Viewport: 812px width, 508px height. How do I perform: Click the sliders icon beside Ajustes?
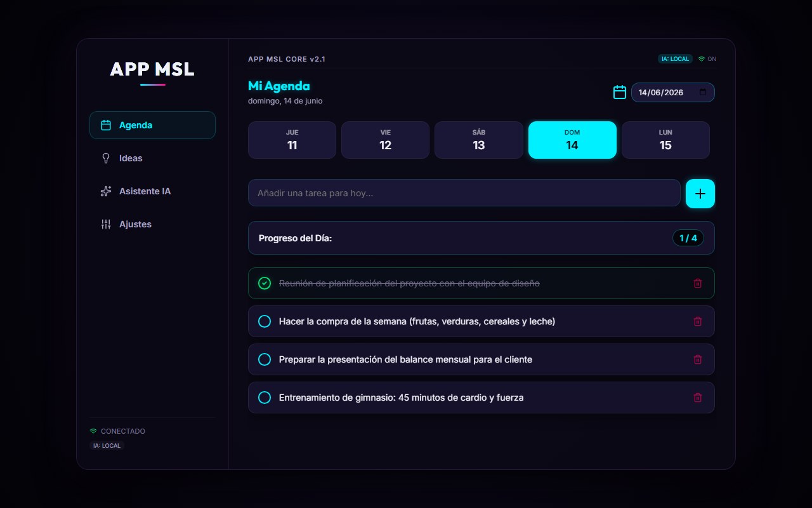pos(106,224)
